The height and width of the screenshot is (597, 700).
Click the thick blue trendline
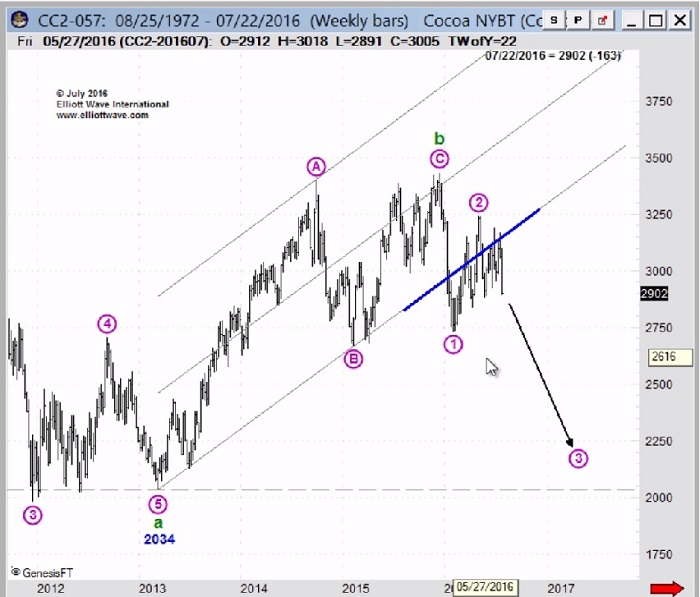[471, 259]
